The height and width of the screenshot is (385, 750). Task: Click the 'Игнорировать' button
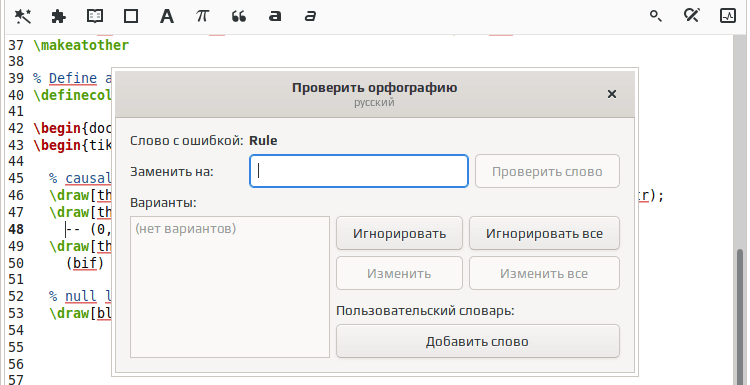point(399,233)
